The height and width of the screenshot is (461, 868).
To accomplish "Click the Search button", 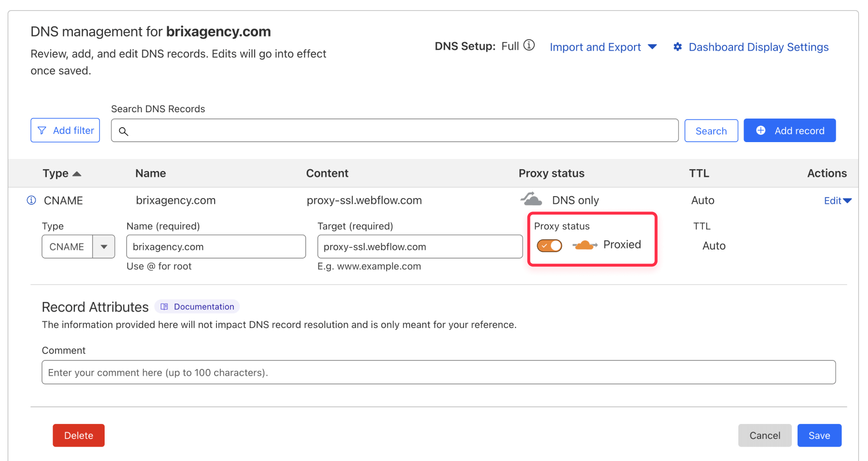I will coord(711,131).
